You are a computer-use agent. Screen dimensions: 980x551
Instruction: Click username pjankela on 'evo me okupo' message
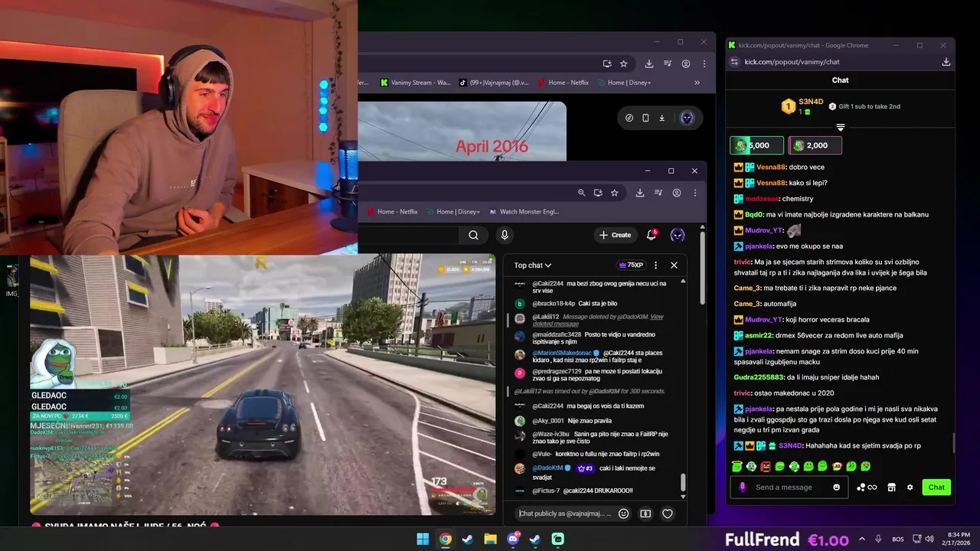coord(758,246)
